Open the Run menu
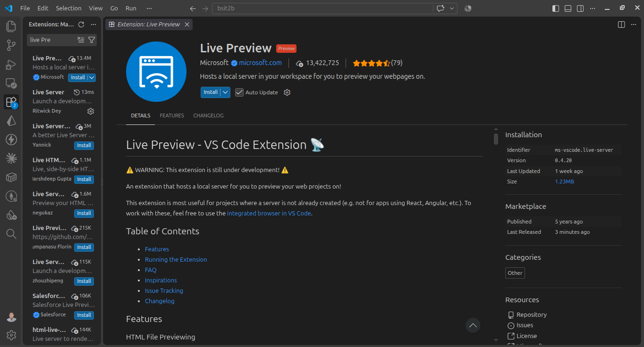This screenshot has width=644, height=347. (131, 8)
